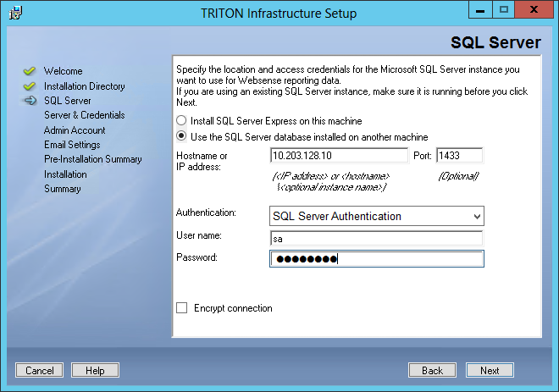Open Help for this setup page
Viewport: 559px width, 392px height.
coord(95,370)
